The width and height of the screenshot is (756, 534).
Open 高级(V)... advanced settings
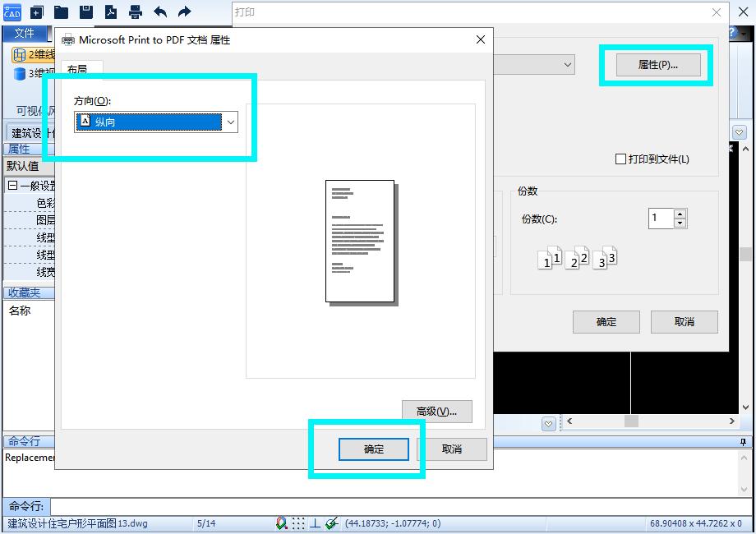437,412
